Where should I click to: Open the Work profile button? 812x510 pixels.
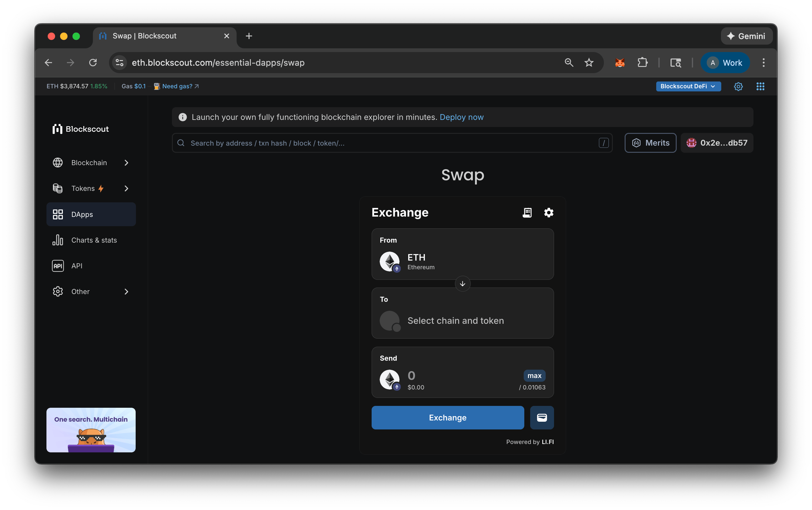point(725,63)
